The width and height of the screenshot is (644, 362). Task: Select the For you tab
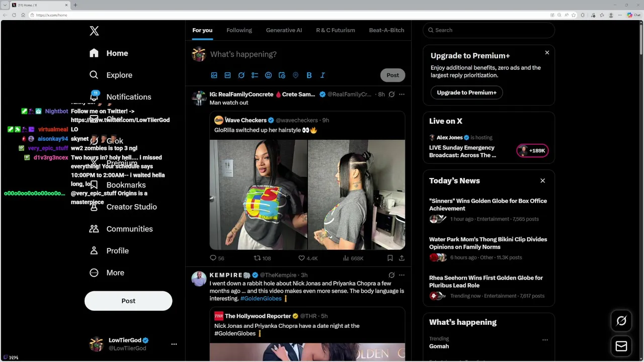click(202, 30)
